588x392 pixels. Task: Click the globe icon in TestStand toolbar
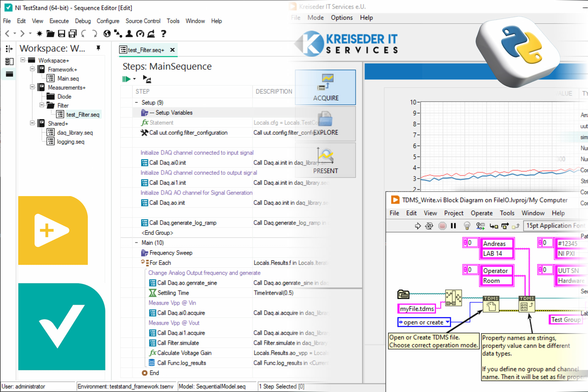[107, 33]
